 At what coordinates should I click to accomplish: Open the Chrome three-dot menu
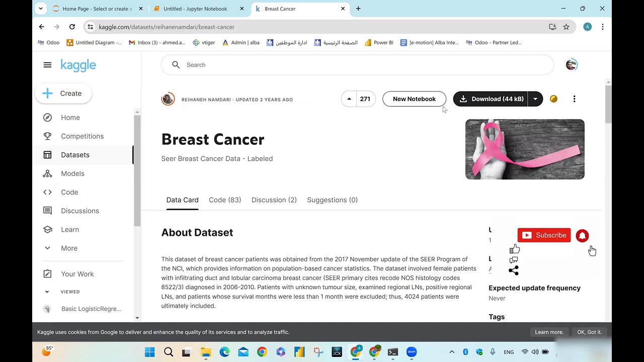coord(602,27)
